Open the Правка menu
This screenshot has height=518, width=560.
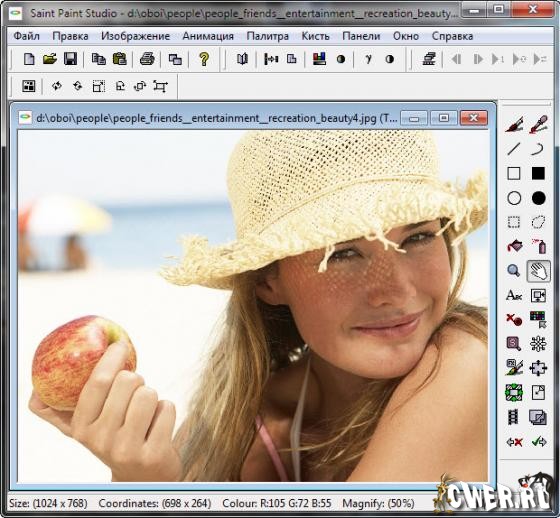pos(70,36)
